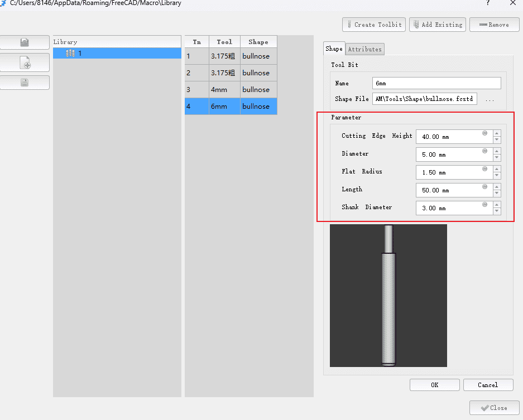Decrease Diameter value with down arrow
The width and height of the screenshot is (523, 420).
(497, 158)
